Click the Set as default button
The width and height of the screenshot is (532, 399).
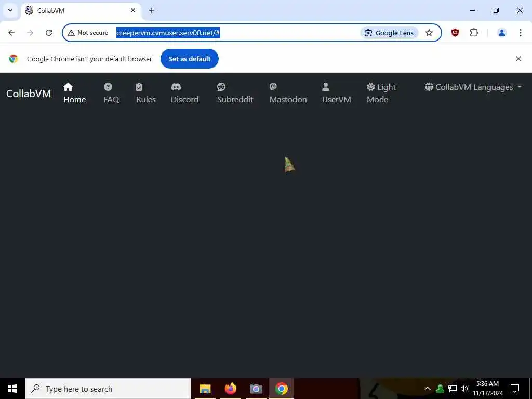tap(190, 59)
